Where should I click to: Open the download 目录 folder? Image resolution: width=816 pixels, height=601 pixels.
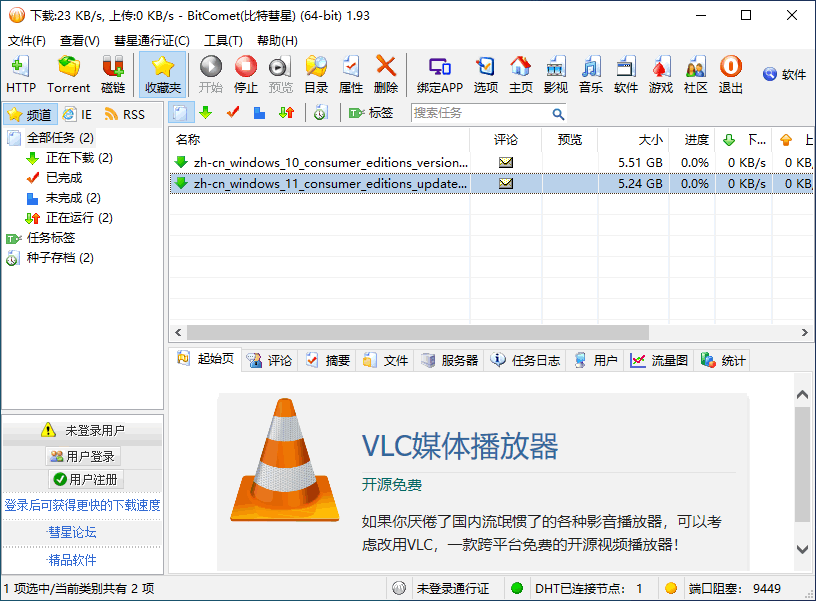point(316,74)
